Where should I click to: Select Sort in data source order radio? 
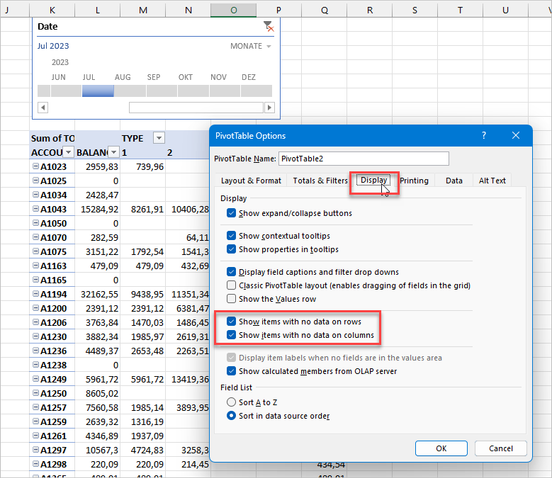tap(231, 416)
